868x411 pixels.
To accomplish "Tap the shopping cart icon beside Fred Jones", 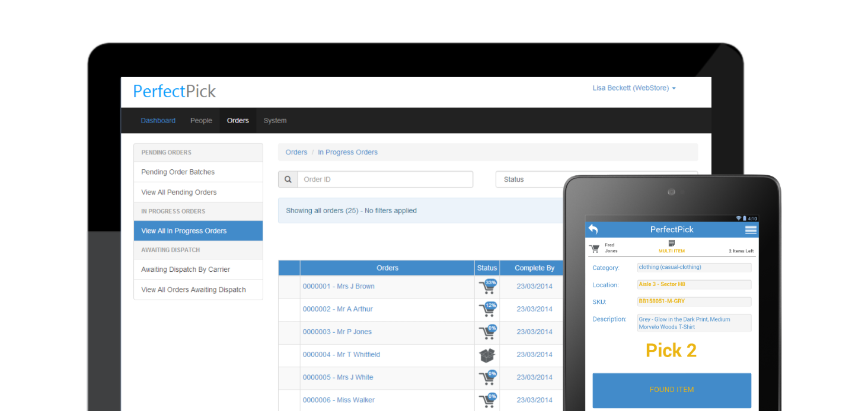I will (594, 248).
